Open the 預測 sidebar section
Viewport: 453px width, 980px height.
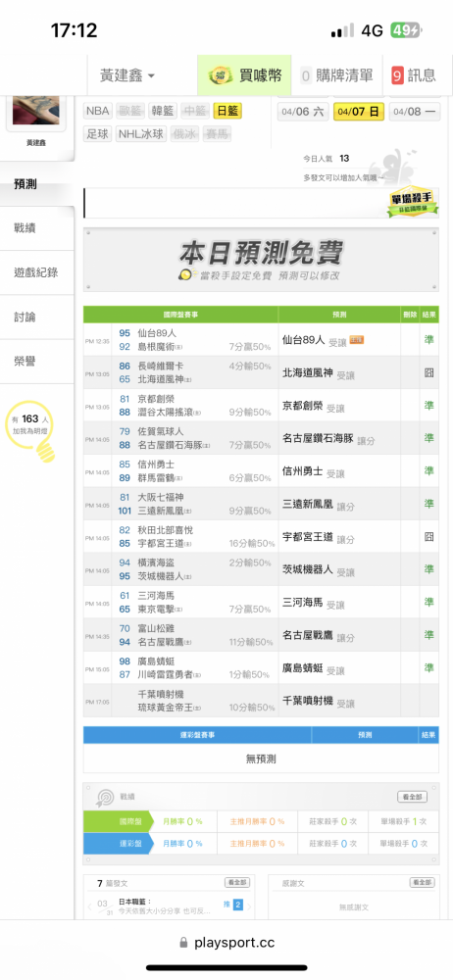(x=37, y=184)
